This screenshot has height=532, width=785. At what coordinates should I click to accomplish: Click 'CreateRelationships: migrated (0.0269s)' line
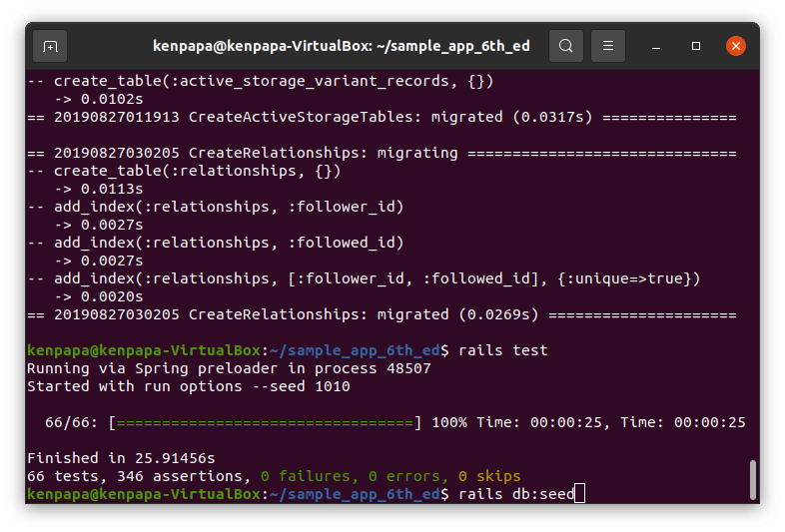pyautogui.click(x=382, y=314)
